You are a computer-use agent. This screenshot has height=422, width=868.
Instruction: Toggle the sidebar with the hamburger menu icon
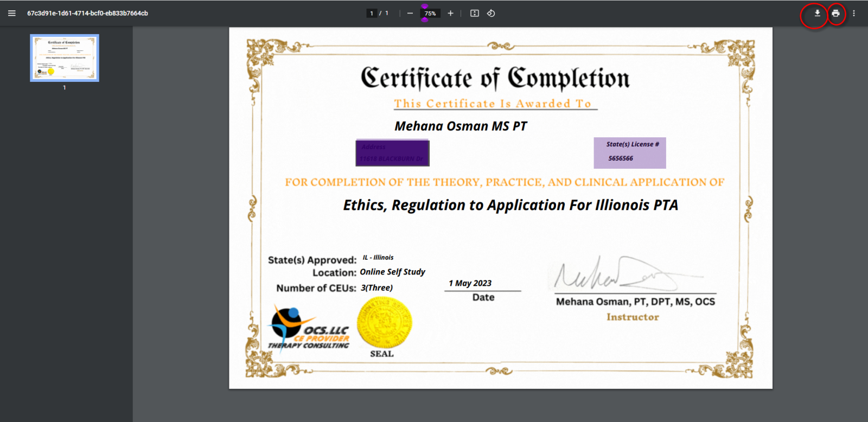[x=11, y=13]
